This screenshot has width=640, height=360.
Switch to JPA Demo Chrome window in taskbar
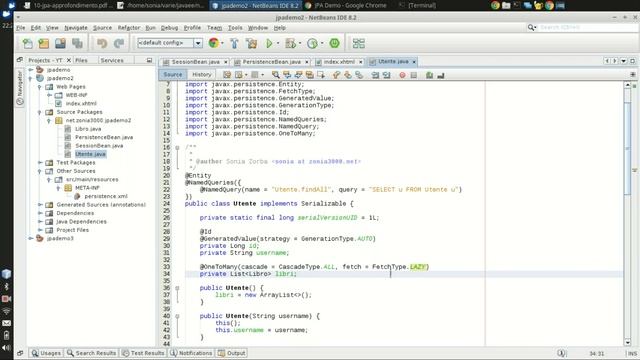(346, 5)
